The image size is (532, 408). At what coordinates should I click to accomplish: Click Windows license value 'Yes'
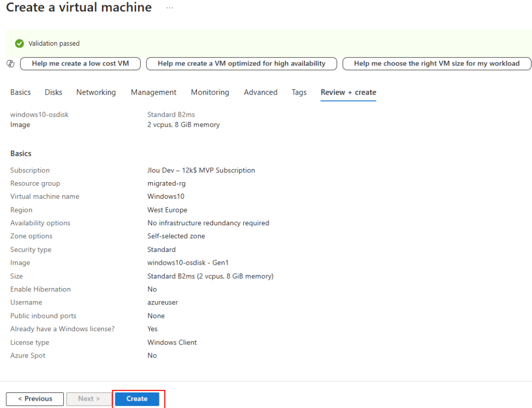(x=152, y=329)
